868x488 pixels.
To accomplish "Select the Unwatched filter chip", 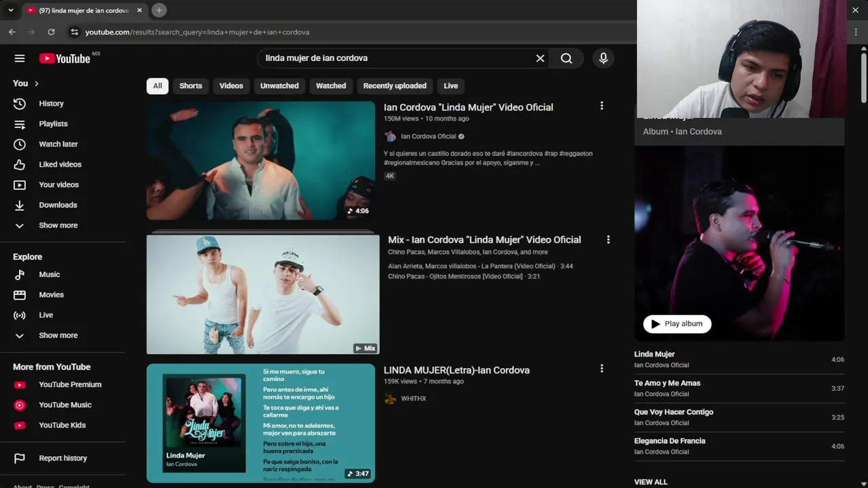I will pyautogui.click(x=279, y=86).
